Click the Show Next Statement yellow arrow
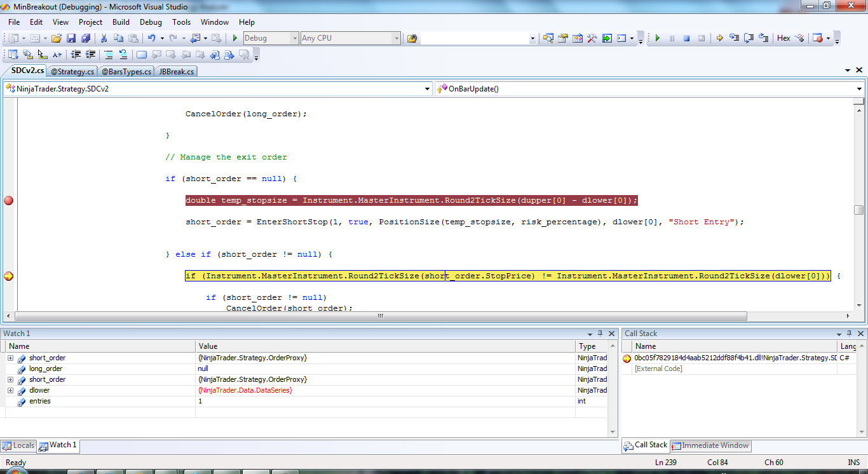The image size is (868, 474). tap(720, 38)
